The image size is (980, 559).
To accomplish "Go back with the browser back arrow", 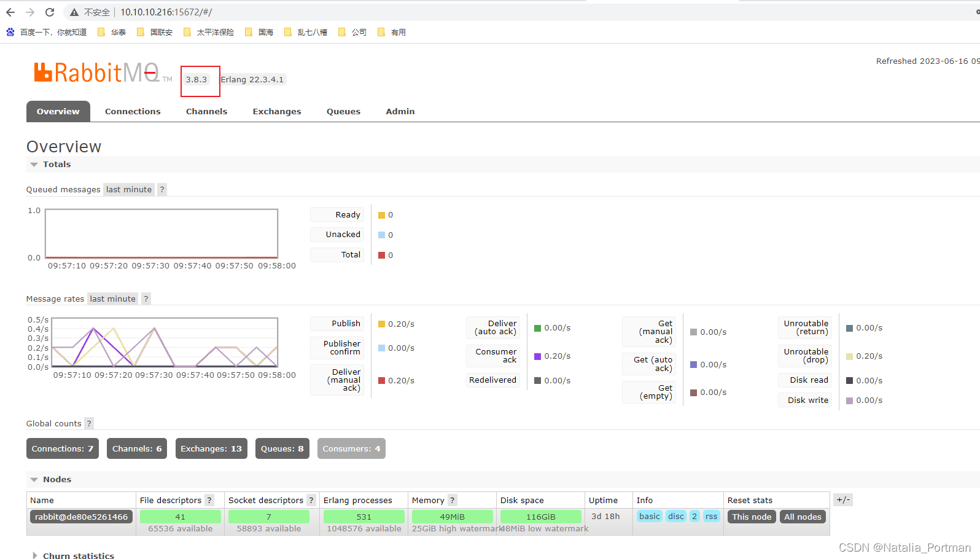I will pos(10,12).
